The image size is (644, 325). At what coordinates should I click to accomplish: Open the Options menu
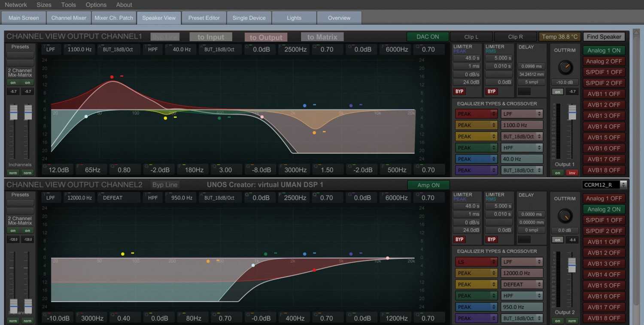click(x=96, y=5)
